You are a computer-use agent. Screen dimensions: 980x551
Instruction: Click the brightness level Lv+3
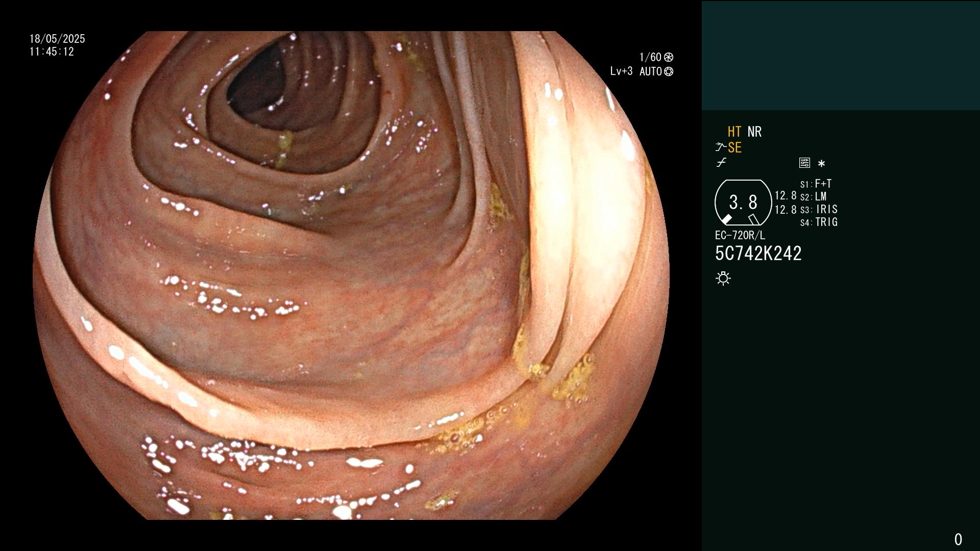point(621,71)
